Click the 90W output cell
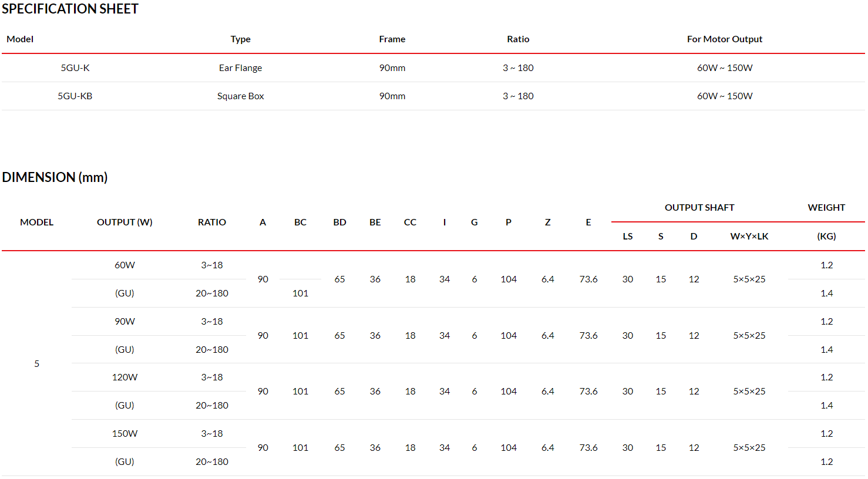 (x=125, y=322)
